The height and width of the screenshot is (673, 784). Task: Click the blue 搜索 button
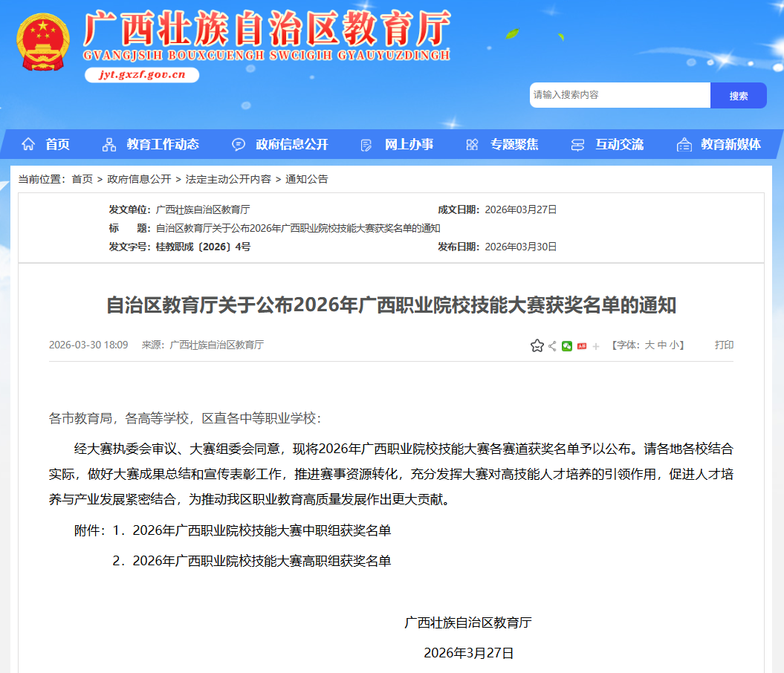tap(738, 95)
